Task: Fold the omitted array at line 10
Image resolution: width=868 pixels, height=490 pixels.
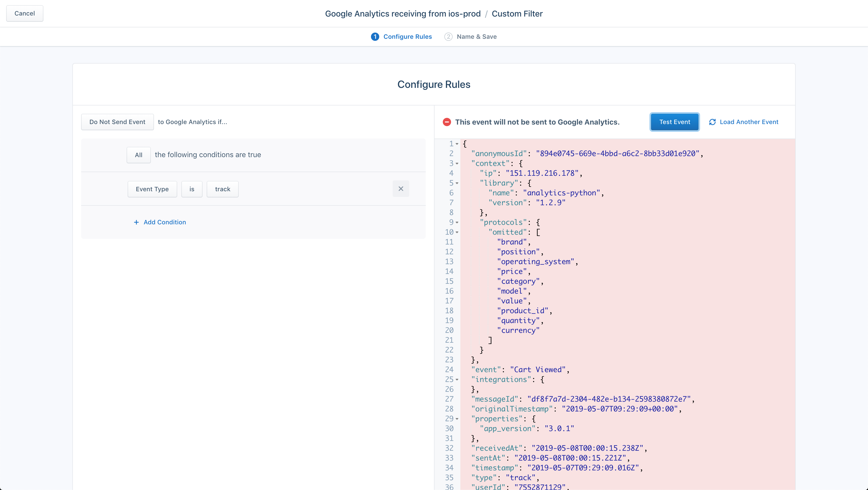Action: (457, 232)
